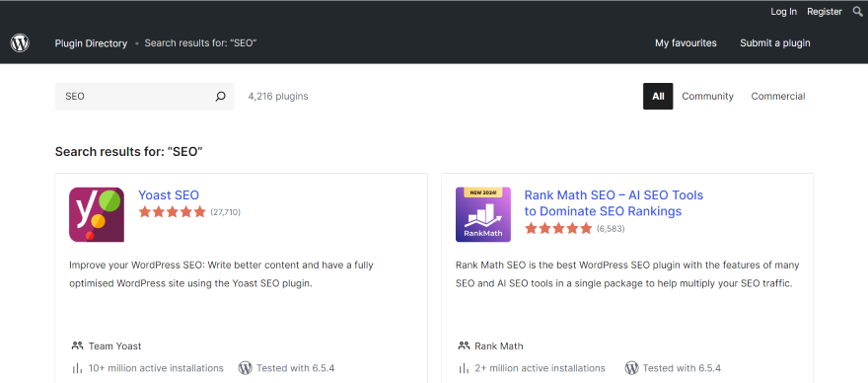Screen dimensions: 868x383
Task: Open the Plugin Directory link
Action: 91,43
